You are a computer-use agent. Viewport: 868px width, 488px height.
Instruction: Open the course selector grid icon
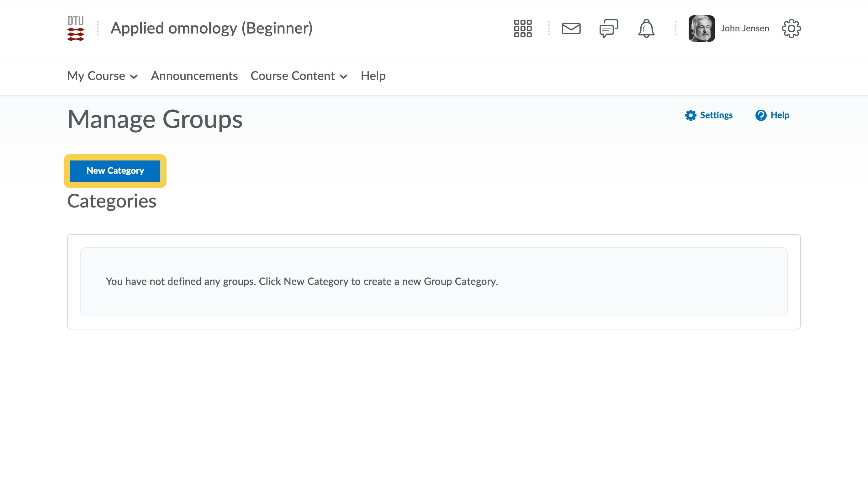coord(523,28)
